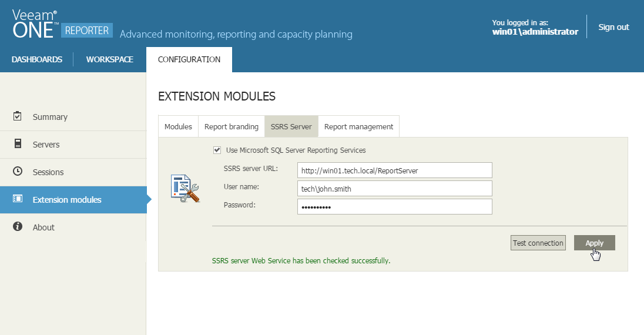The image size is (644, 335).
Task: Select the CONFIGURATION tab
Action: pos(189,59)
